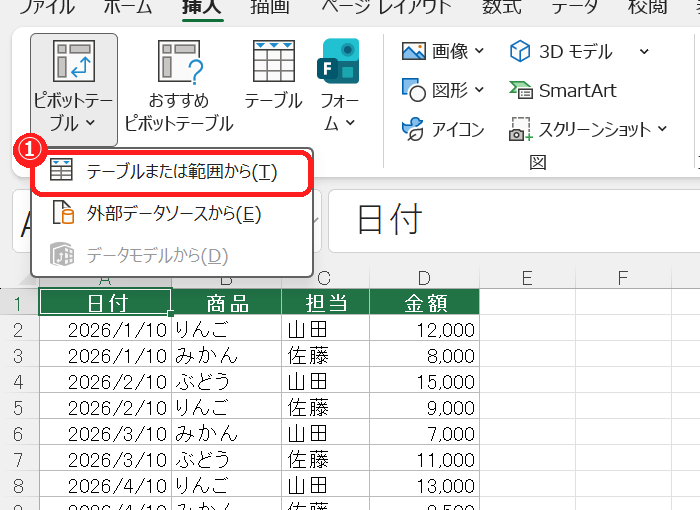The height and width of the screenshot is (510, 700).
Task: Select column E header
Action: 527,278
